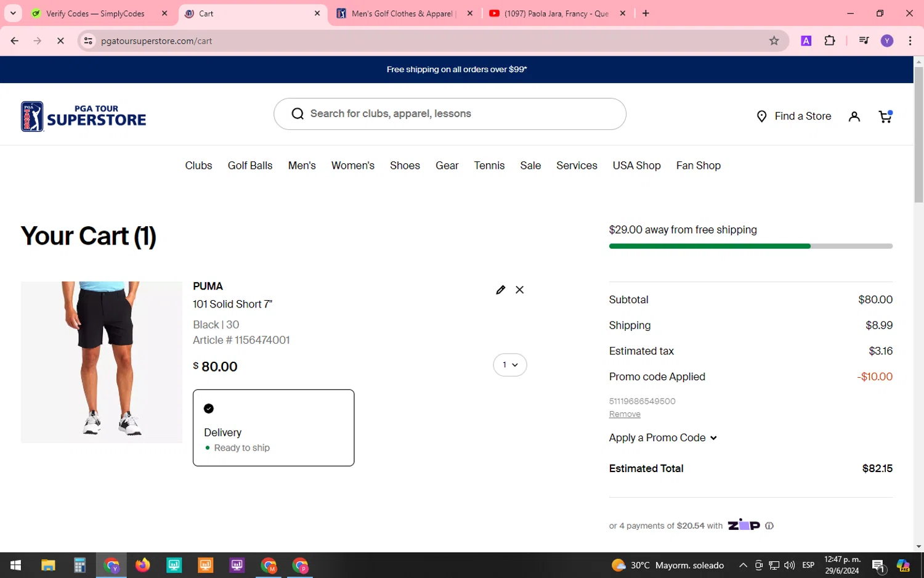Viewport: 924px width, 578px height.
Task: Open the notification center icon
Action: click(x=878, y=566)
